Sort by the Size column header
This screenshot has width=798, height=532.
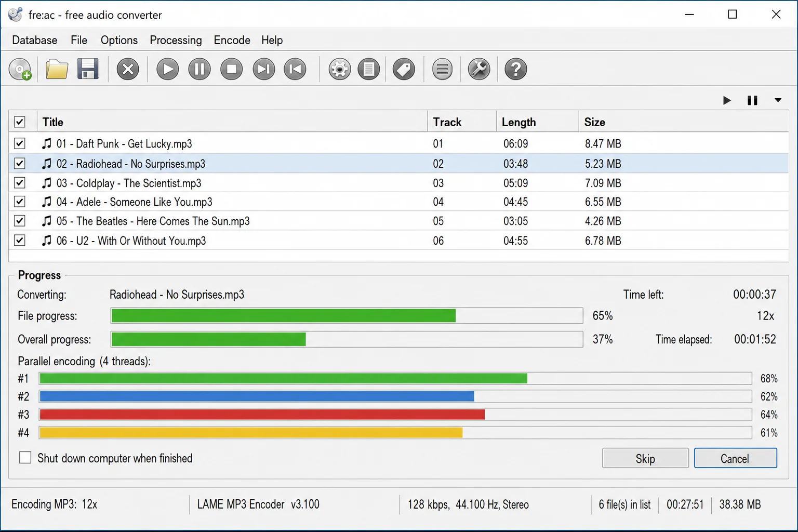point(684,122)
